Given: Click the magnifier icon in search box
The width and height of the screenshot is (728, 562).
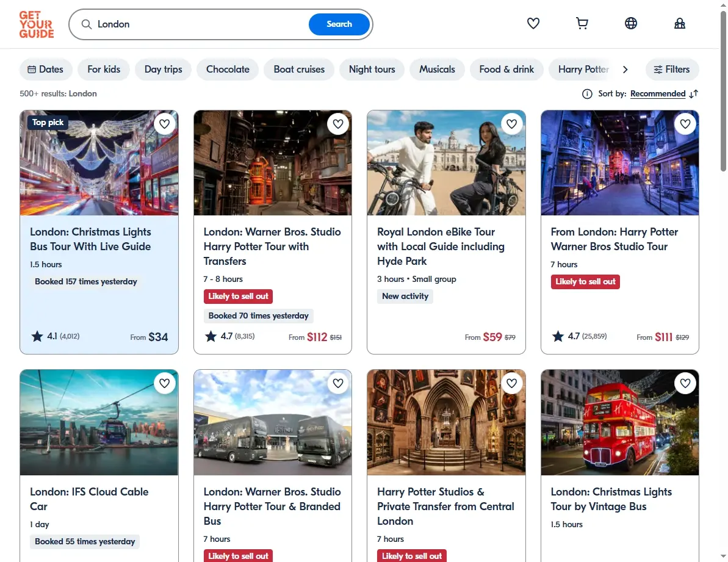Looking at the screenshot, I should 87,24.
